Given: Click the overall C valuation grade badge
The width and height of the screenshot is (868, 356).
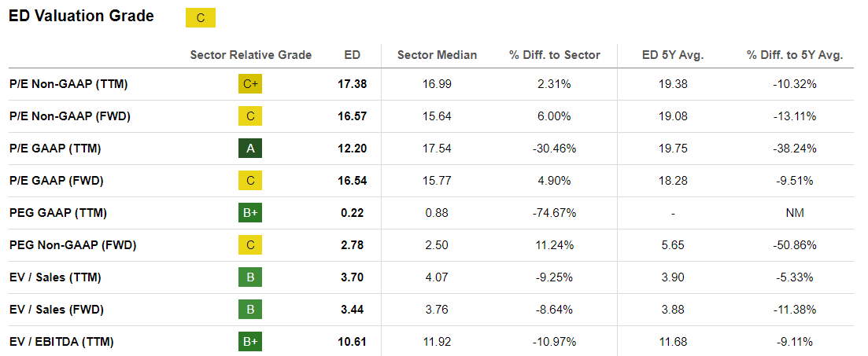Looking at the screenshot, I should tap(201, 18).
